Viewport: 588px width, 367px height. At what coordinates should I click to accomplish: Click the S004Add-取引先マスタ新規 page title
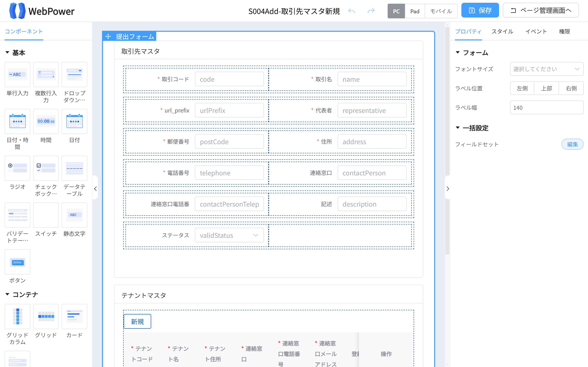pyautogui.click(x=294, y=11)
